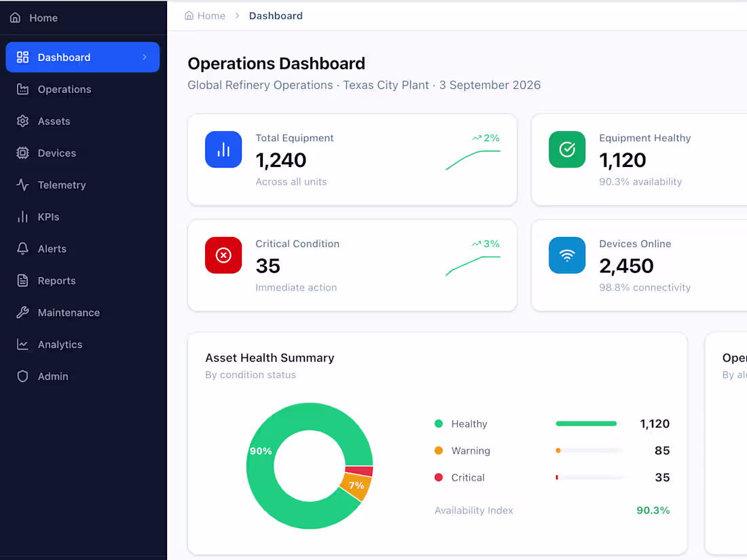Viewport: 747px width, 560px height.
Task: Select KPIs in the sidebar
Action: (x=82, y=217)
